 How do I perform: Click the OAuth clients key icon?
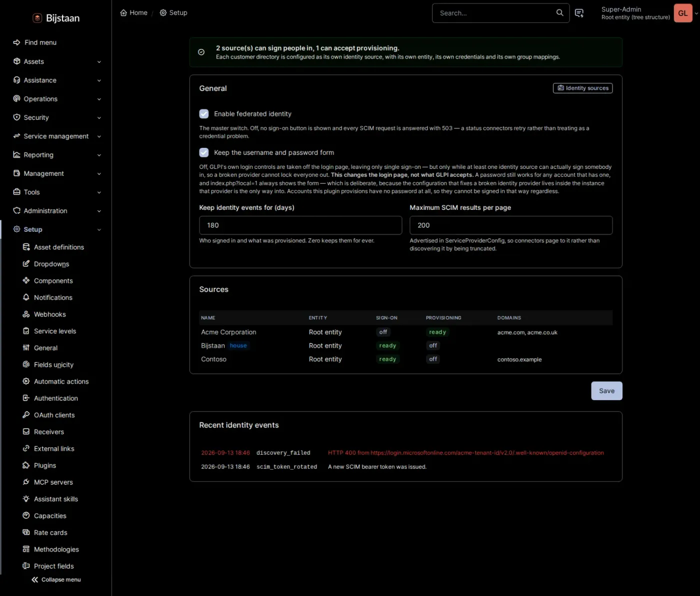click(x=26, y=415)
